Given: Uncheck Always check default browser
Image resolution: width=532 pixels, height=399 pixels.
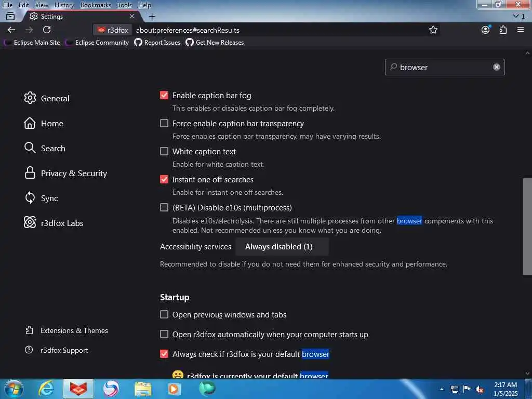Looking at the screenshot, I should tap(164, 354).
